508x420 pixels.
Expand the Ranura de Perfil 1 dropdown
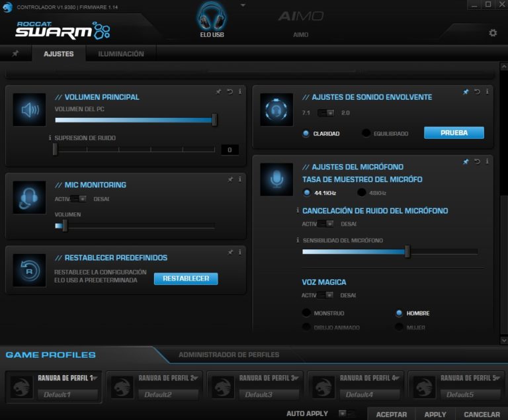click(95, 378)
